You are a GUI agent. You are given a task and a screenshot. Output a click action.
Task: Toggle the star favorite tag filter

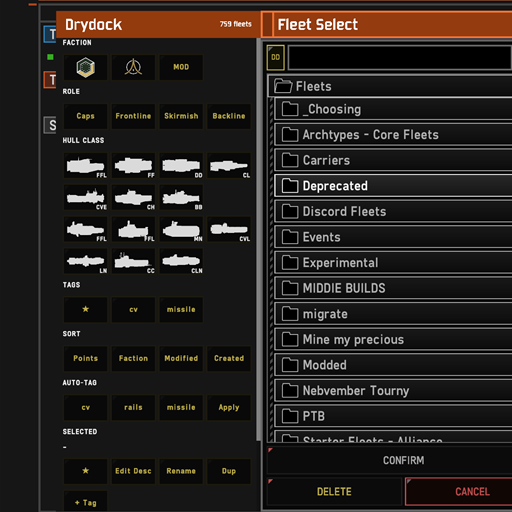[85, 309]
